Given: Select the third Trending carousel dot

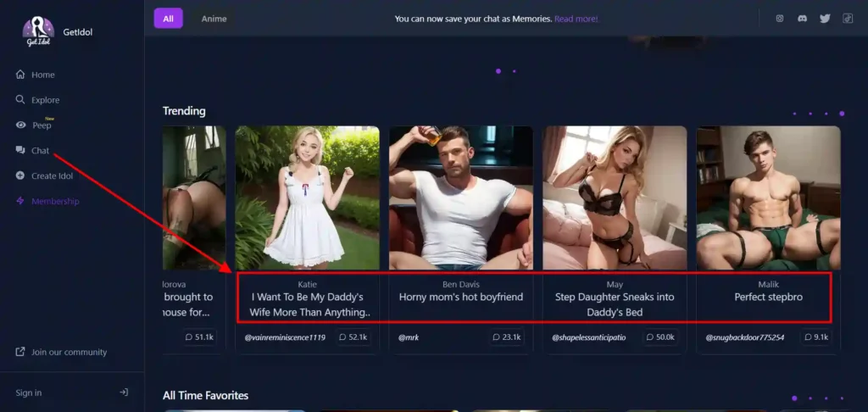Looking at the screenshot, I should pyautogui.click(x=826, y=114).
